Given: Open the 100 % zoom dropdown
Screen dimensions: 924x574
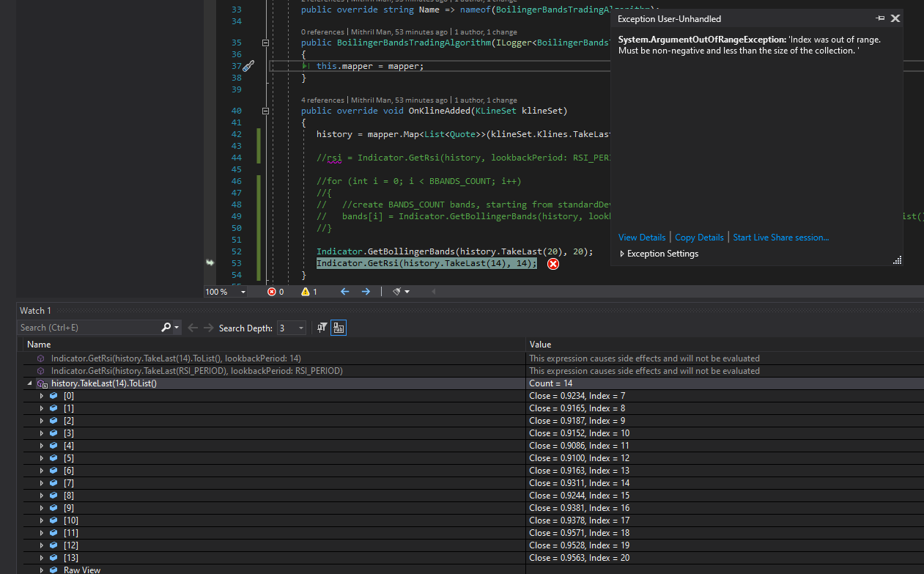Looking at the screenshot, I should pyautogui.click(x=243, y=292).
